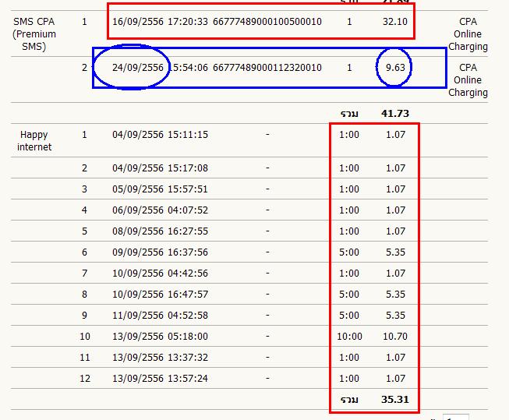Image resolution: width=509 pixels, height=420 pixels.
Task: Select the timestamp 10/09/2556 04:42:56
Action: [x=160, y=273]
